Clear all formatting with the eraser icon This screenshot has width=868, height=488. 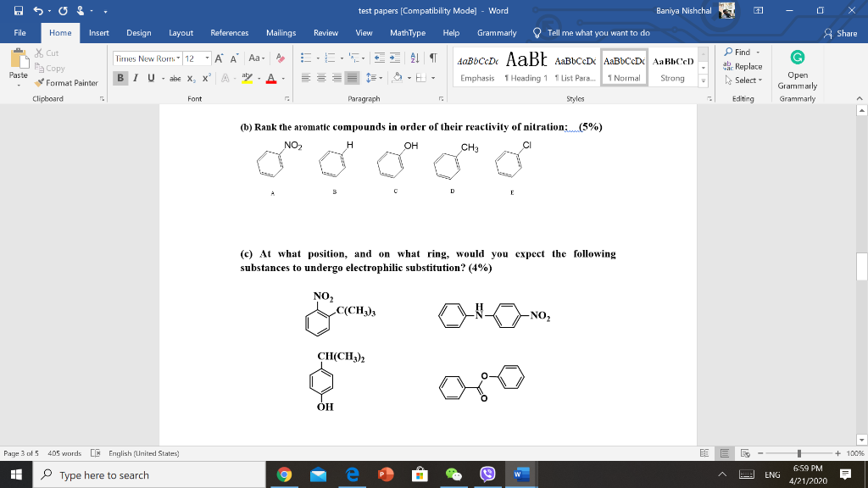pos(280,58)
